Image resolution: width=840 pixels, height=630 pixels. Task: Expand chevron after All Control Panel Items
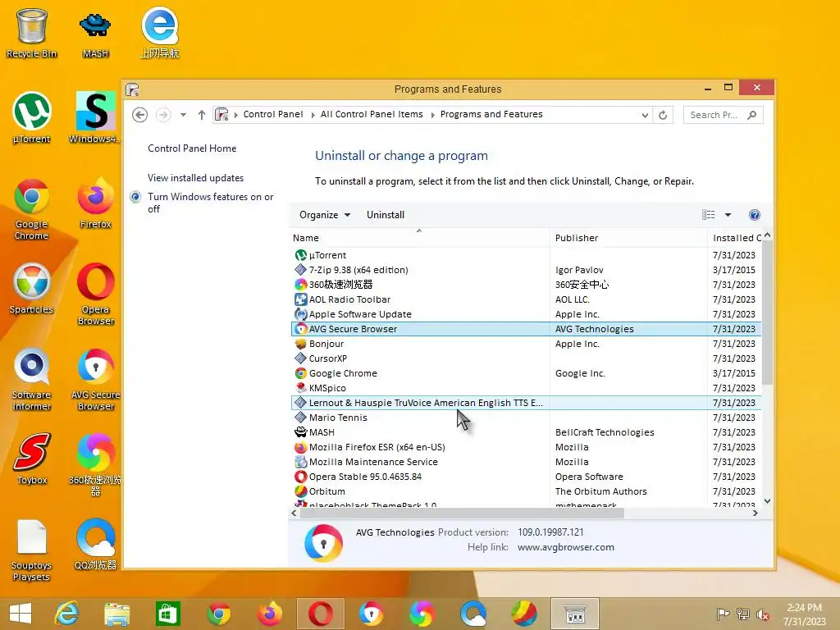click(x=432, y=115)
